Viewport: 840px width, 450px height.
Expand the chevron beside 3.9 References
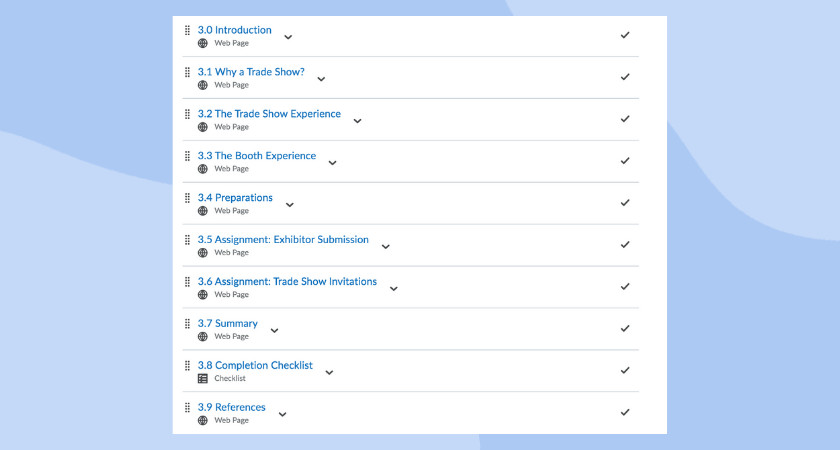[x=282, y=414]
